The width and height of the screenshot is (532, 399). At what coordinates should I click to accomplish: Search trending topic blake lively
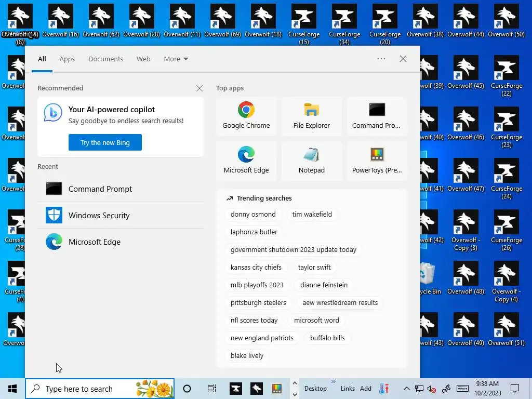(x=247, y=355)
